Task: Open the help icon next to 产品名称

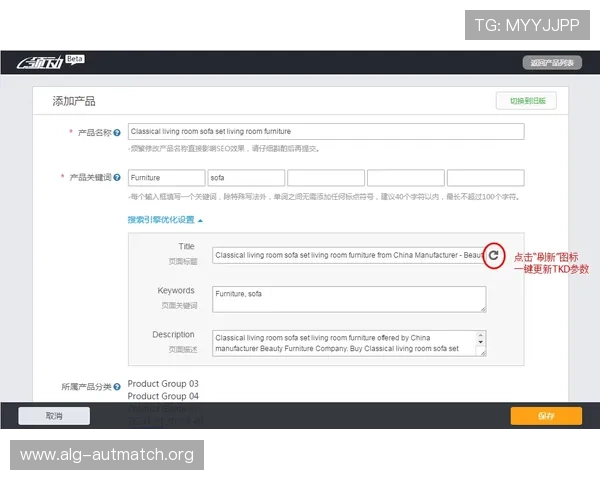Action: tap(117, 133)
